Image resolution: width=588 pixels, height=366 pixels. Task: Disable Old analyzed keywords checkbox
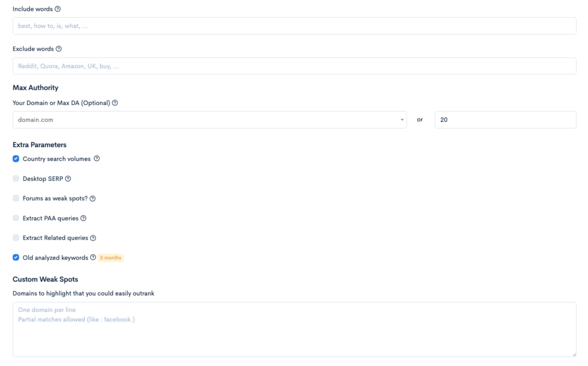click(x=16, y=257)
